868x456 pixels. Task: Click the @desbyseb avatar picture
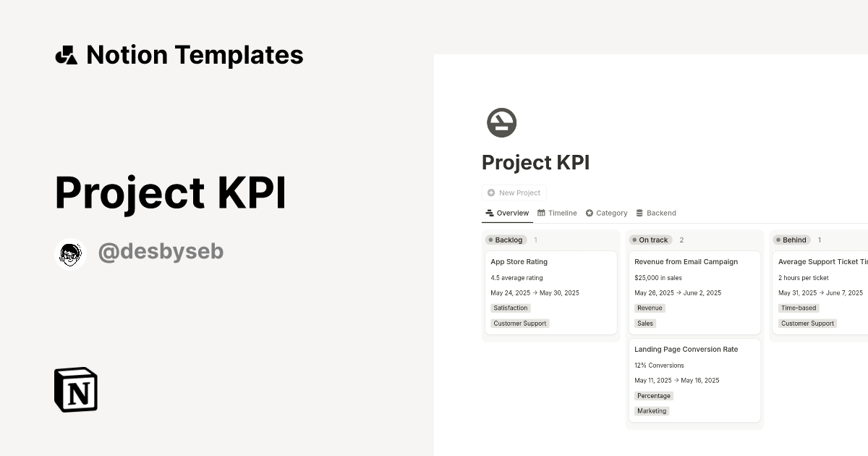pyautogui.click(x=70, y=253)
